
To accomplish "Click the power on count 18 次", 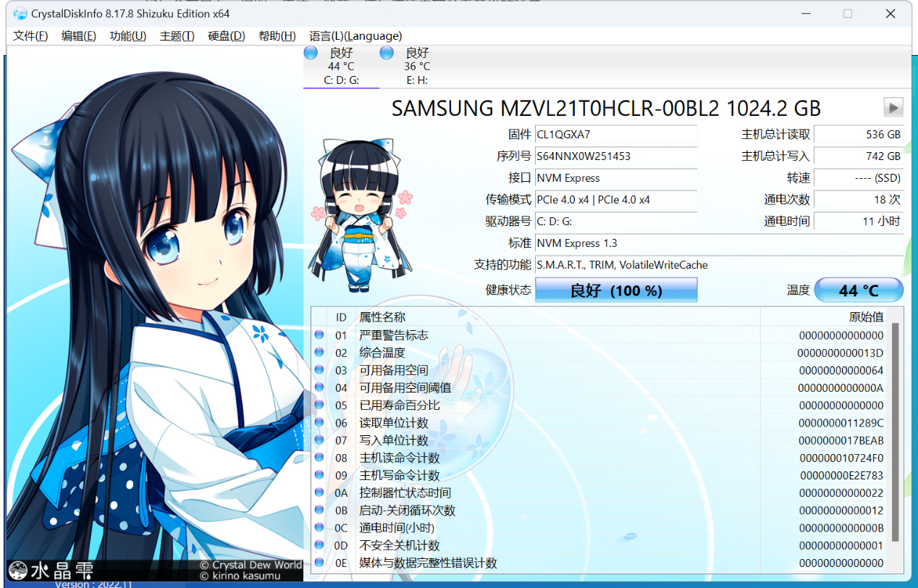I will pos(859,200).
